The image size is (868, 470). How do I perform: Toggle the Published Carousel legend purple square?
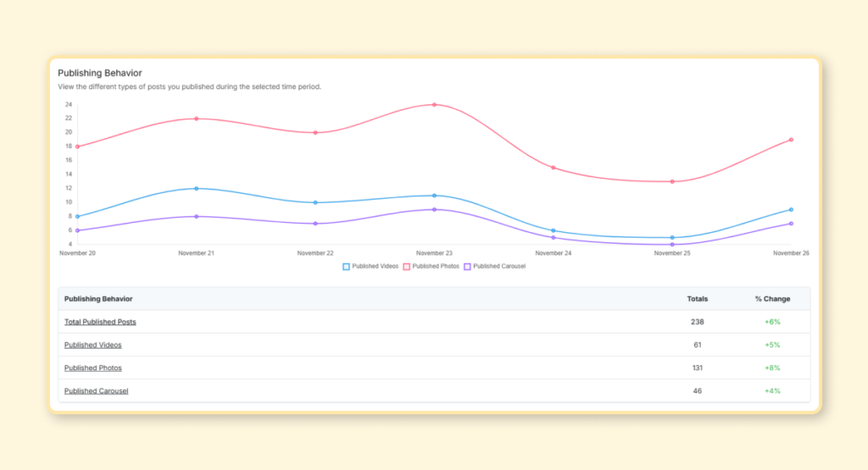[467, 266]
